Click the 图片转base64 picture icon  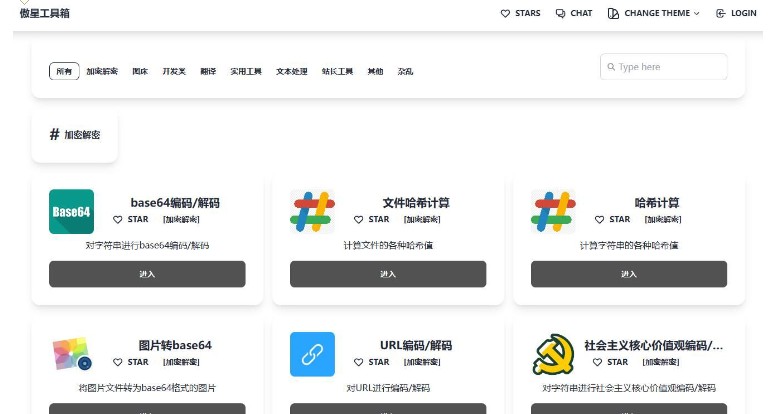pos(71,354)
